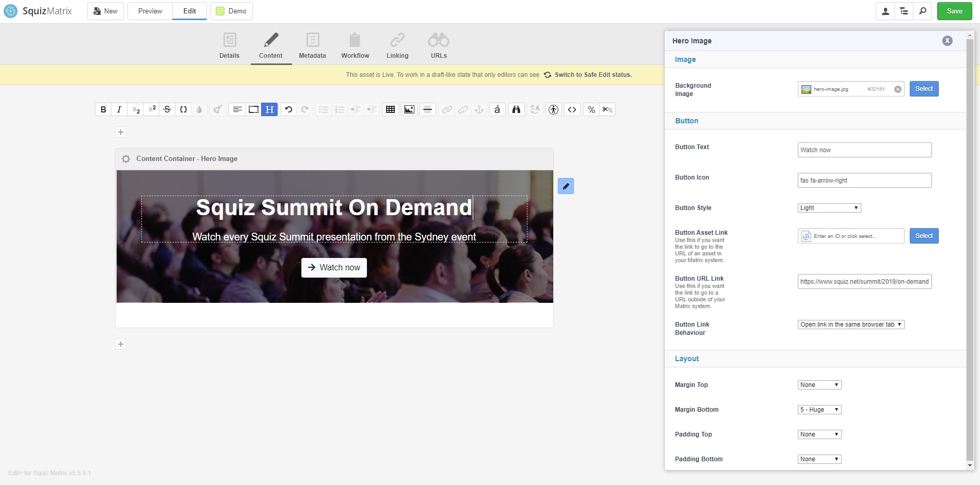The height and width of the screenshot is (485, 980).
Task: Open the Metadata screen
Action: [x=312, y=45]
